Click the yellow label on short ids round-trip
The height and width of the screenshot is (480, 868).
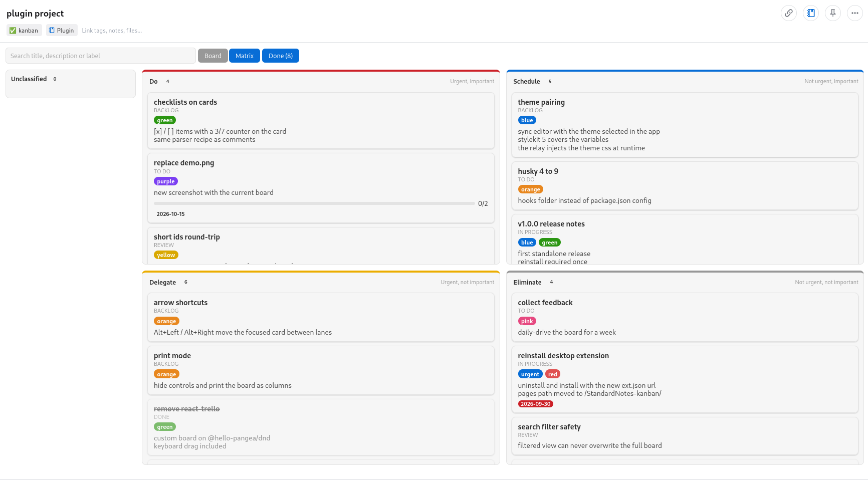pos(166,255)
